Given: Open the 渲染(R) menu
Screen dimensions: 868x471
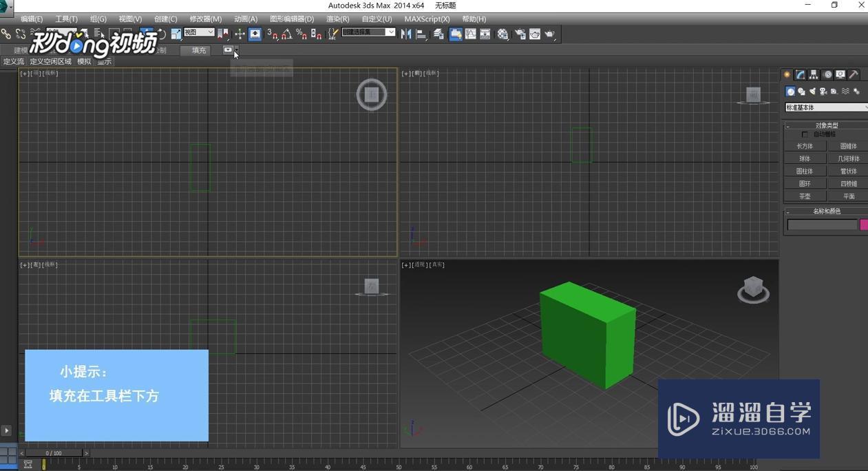Looking at the screenshot, I should 337,19.
